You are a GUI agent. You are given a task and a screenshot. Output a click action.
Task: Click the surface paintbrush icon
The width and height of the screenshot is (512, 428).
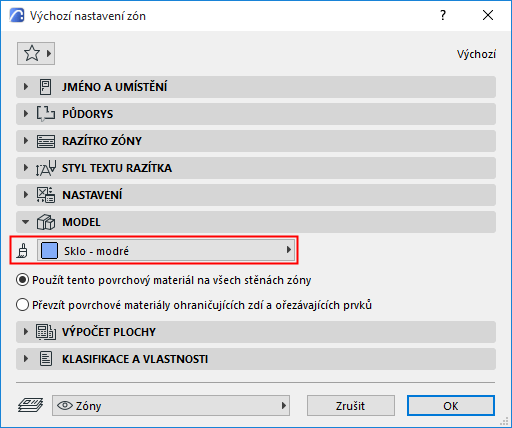[x=23, y=251]
